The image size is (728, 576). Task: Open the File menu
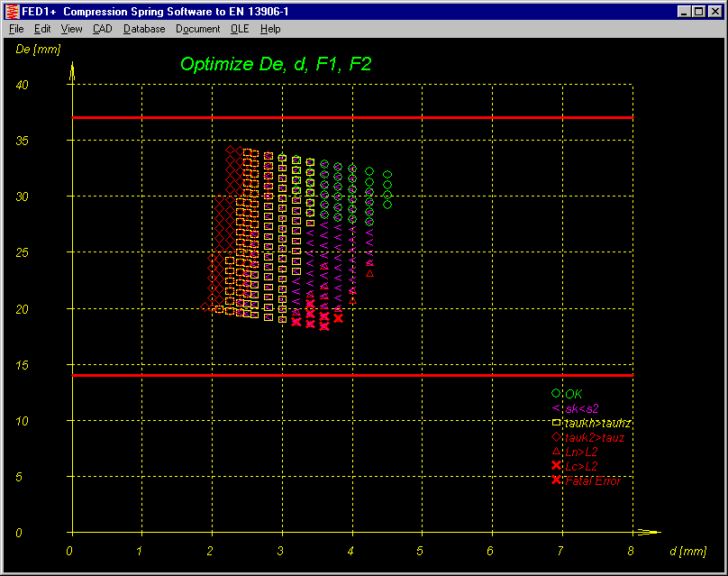[x=16, y=29]
